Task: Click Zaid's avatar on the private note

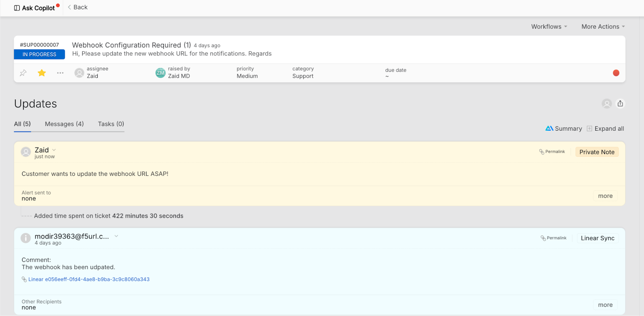Action: (26, 152)
